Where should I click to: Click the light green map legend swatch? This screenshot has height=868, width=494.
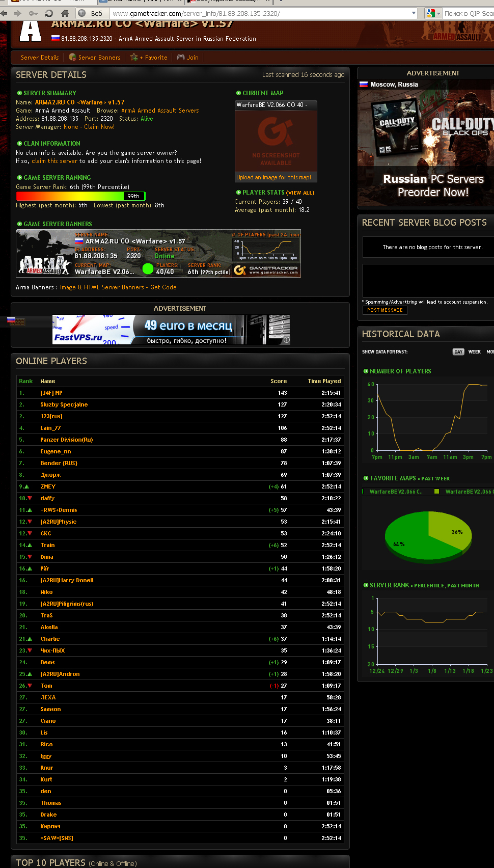tap(437, 492)
